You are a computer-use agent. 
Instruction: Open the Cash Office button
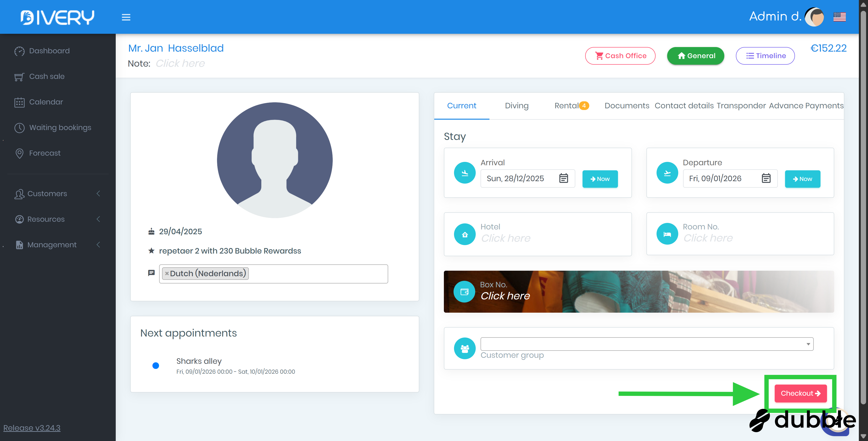coord(620,56)
